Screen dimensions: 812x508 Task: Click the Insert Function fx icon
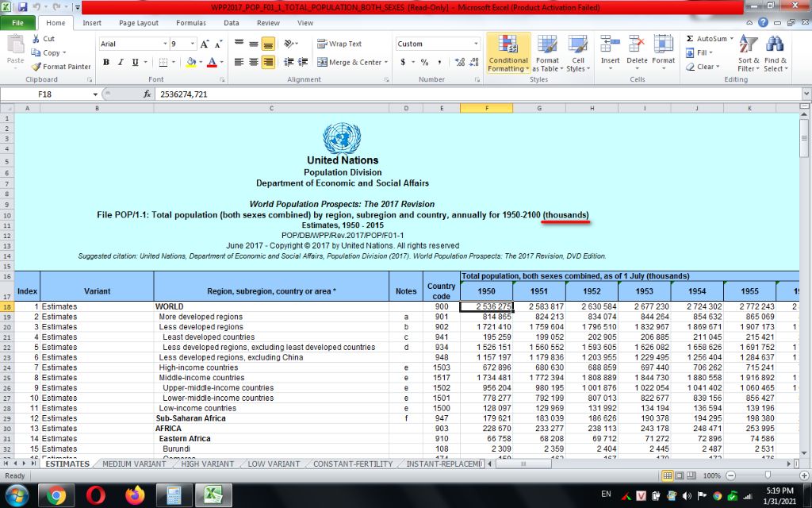click(x=147, y=94)
